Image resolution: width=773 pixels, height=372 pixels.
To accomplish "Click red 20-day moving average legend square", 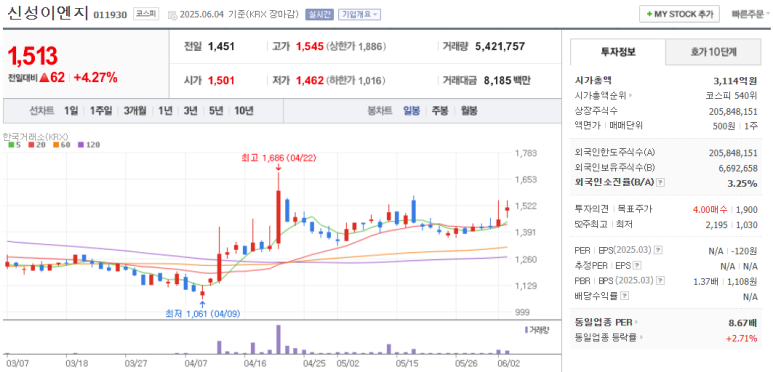I will pyautogui.click(x=30, y=145).
